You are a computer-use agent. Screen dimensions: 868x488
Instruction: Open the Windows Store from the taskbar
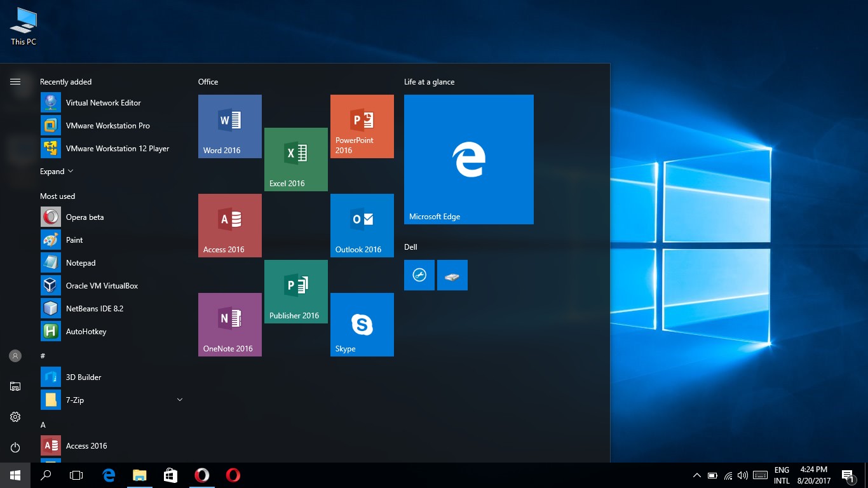170,475
